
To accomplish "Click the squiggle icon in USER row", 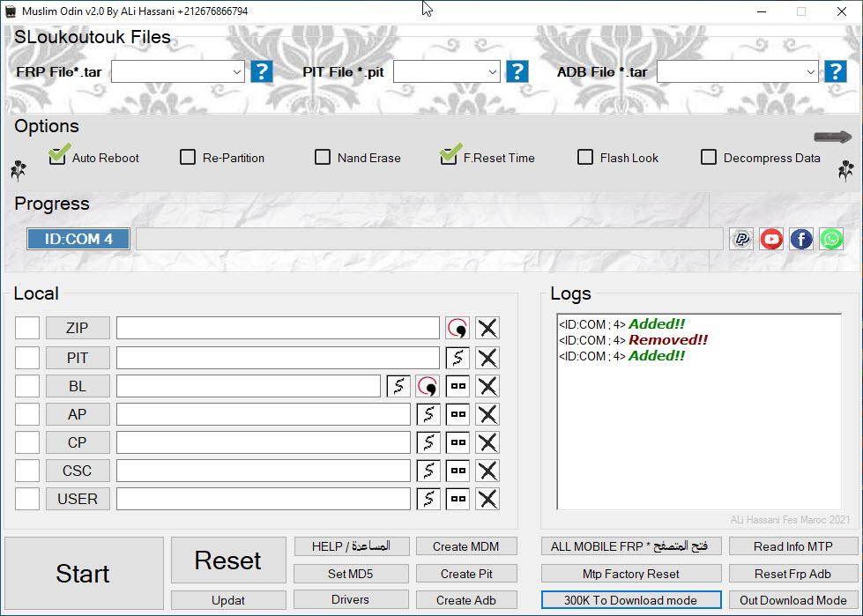I will click(x=428, y=499).
